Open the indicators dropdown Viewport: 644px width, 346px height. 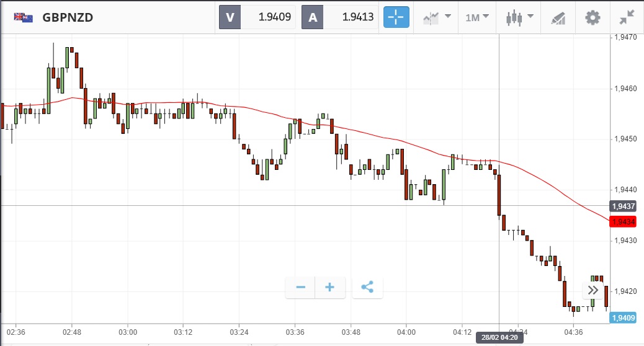coord(437,17)
